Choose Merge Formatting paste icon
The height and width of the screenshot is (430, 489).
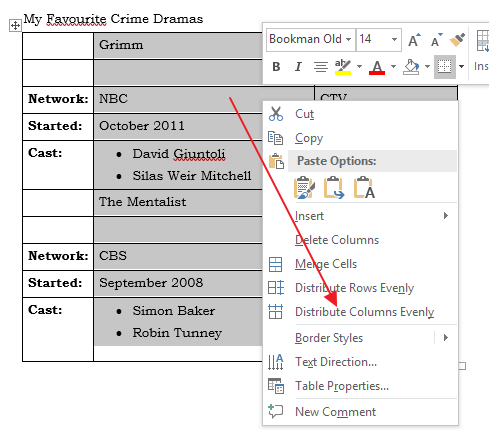coord(334,188)
